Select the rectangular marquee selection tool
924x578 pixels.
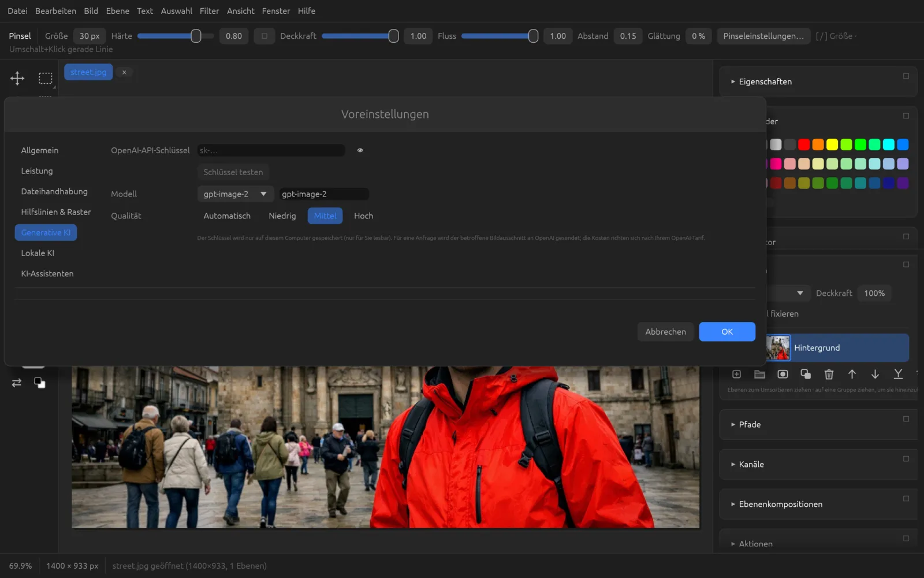pyautogui.click(x=45, y=78)
